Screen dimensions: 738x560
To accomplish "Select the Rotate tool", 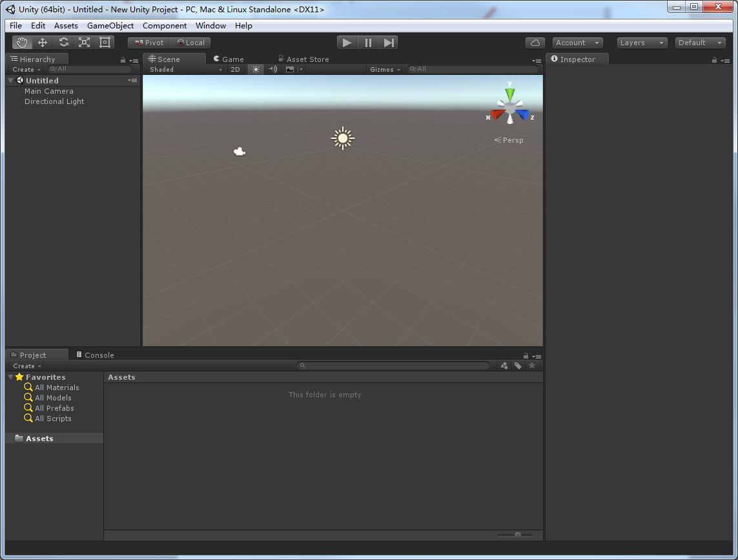I will point(63,43).
